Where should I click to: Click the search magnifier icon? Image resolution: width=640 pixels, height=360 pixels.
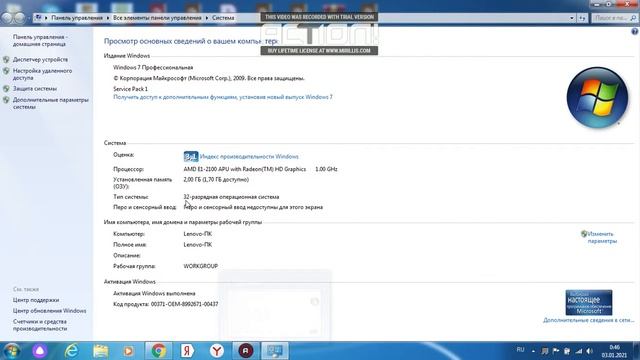(x=633, y=18)
